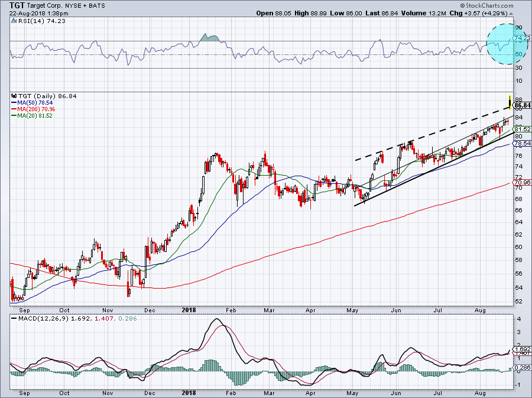The height and width of the screenshot is (398, 532).
Task: Click the Jun label under the MACD panel
Action: click(396, 393)
